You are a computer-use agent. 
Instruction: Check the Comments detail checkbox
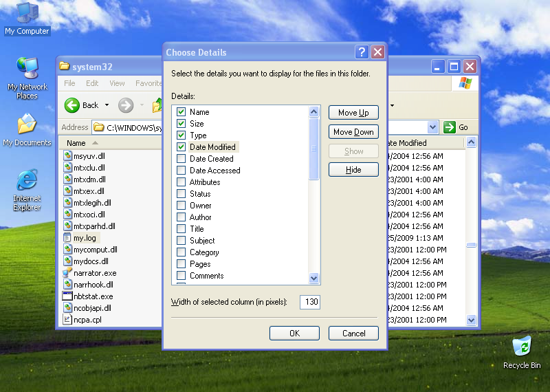pyautogui.click(x=181, y=276)
